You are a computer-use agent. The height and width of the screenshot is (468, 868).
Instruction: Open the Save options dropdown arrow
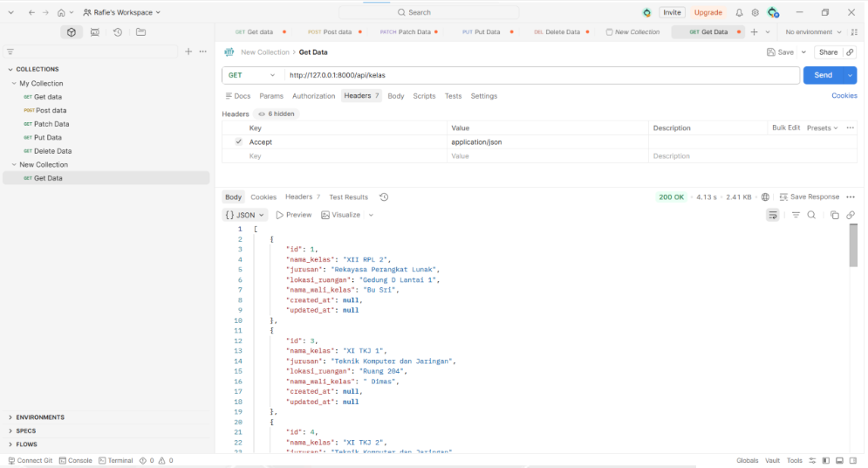(803, 52)
